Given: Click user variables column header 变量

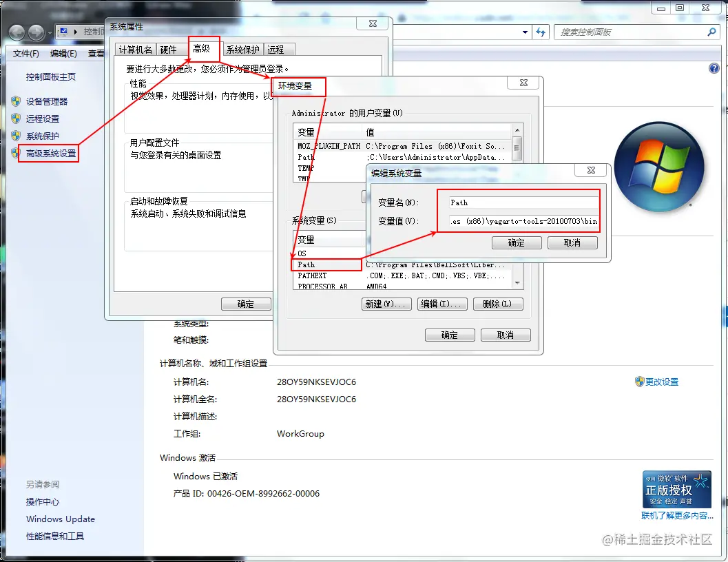Looking at the screenshot, I should click(x=328, y=132).
